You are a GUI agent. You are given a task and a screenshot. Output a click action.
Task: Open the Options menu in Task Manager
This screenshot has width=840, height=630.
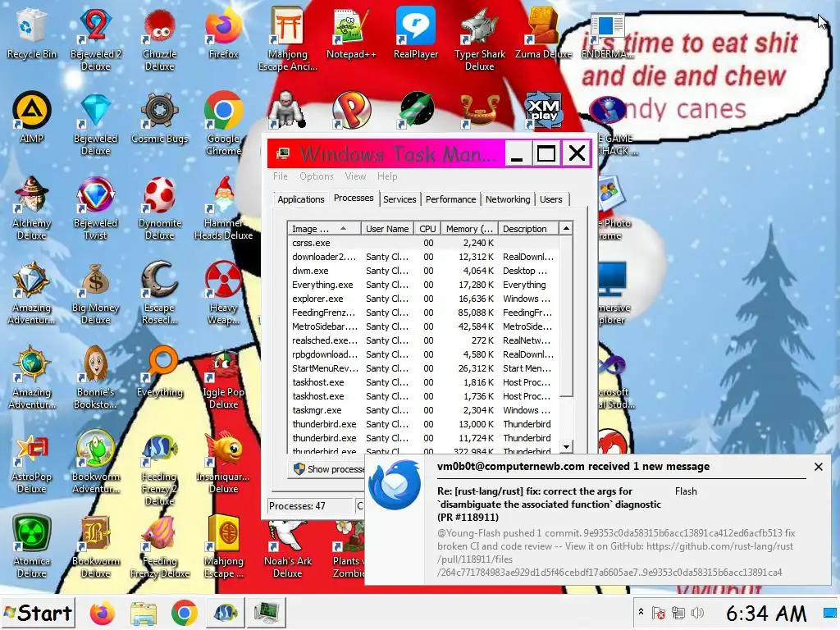coord(316,176)
